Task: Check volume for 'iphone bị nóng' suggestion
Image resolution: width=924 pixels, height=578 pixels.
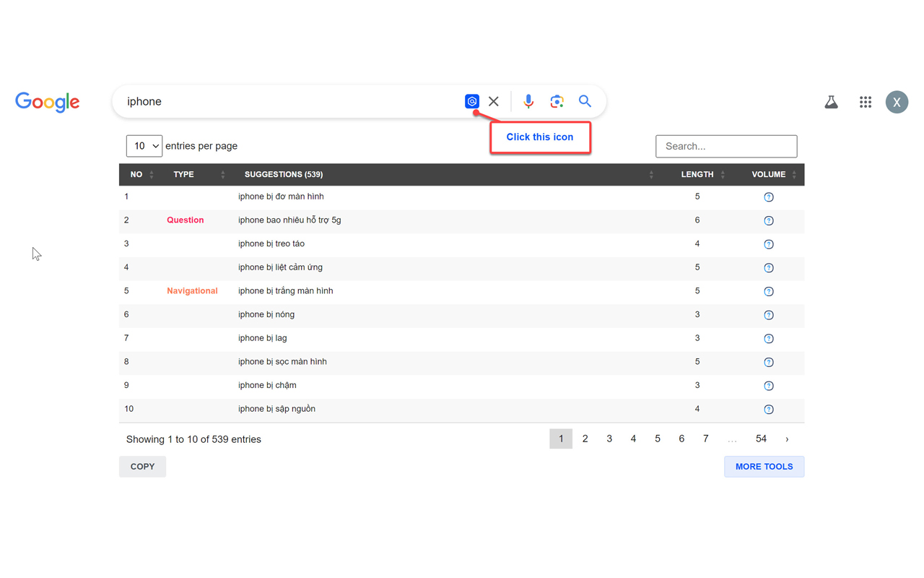Action: coord(768,314)
